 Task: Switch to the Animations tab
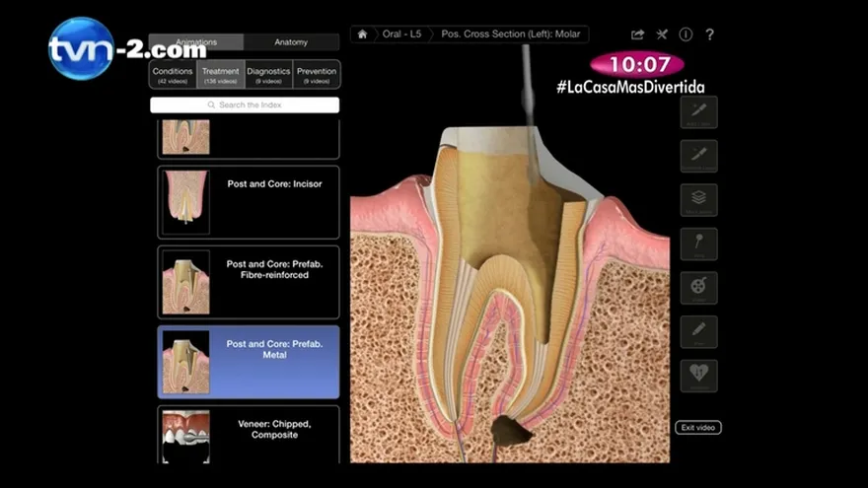pos(196,42)
